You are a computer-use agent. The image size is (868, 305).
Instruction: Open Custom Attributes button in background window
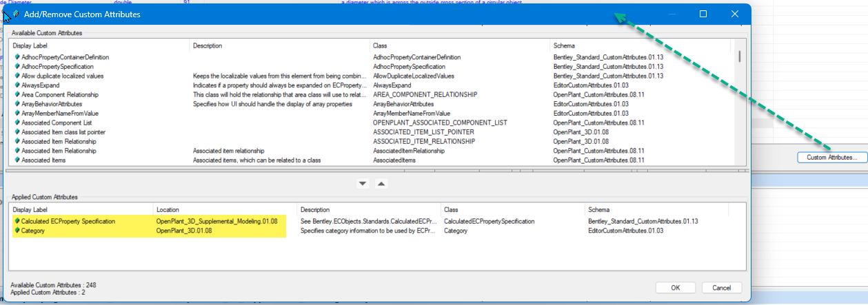[x=831, y=158]
